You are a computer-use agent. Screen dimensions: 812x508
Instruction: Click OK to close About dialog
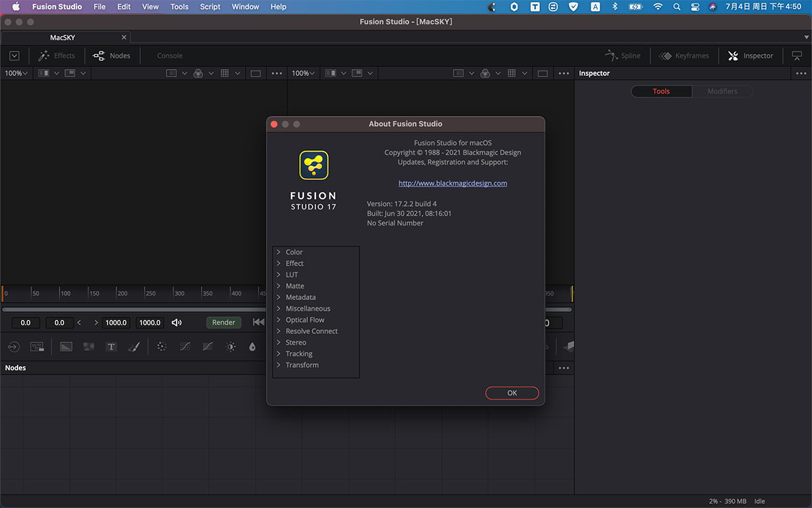point(512,393)
